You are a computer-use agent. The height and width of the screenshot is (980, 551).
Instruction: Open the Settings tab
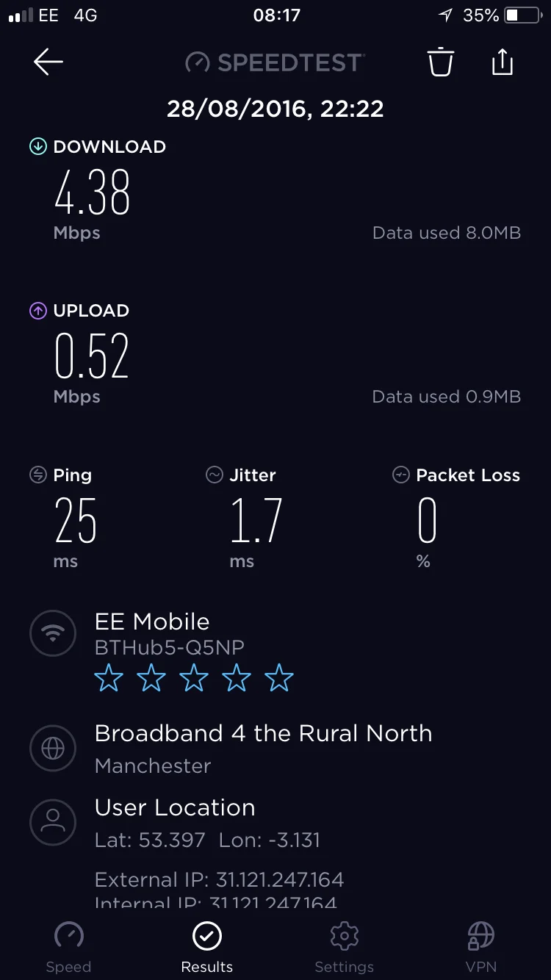(344, 948)
